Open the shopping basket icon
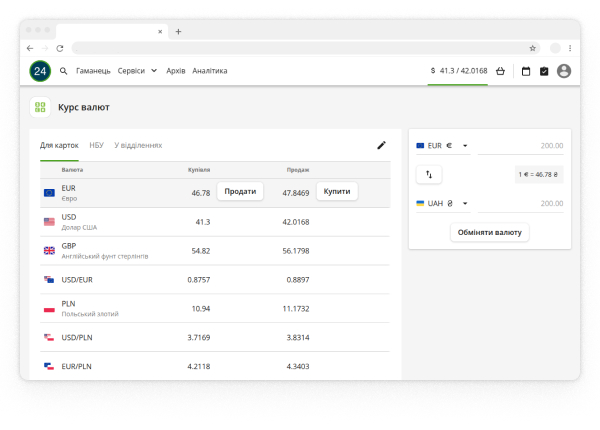600x430 pixels. [x=500, y=71]
